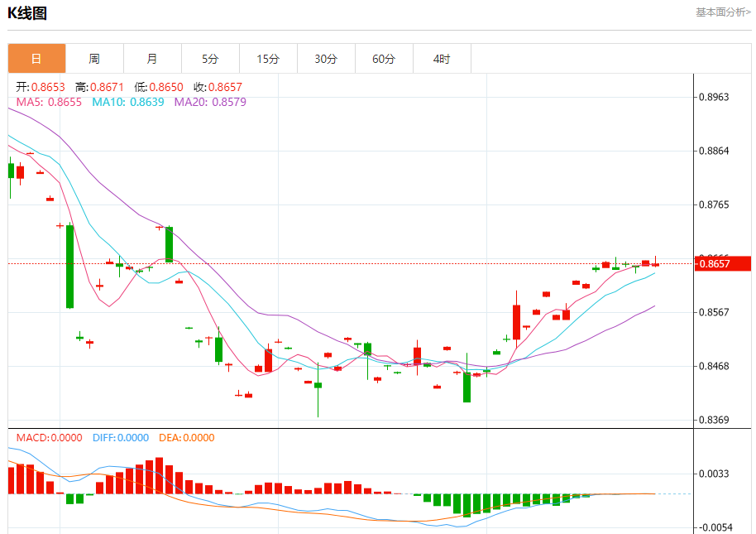Viewport: 756px width, 534px height.
Task: Click the 0.8864 price axis label
Action: 714,151
